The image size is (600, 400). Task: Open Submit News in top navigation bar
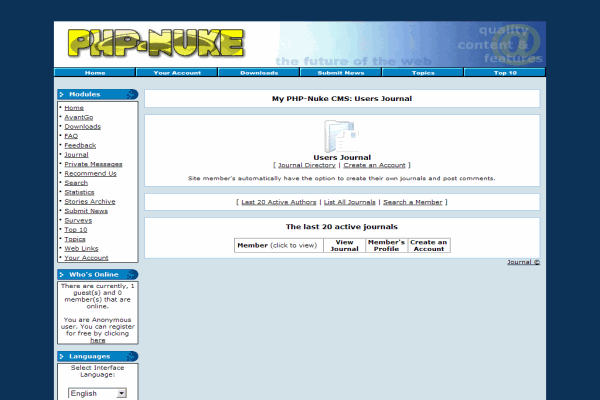point(341,72)
